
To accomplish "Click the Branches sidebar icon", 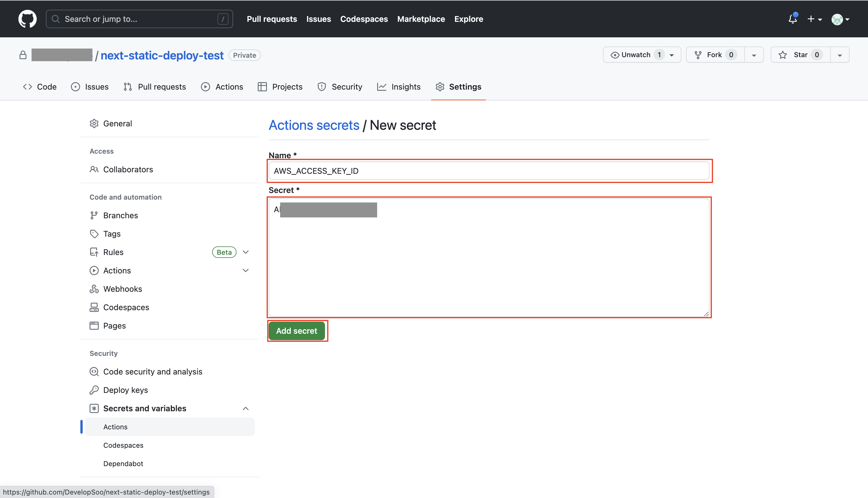I will tap(94, 215).
